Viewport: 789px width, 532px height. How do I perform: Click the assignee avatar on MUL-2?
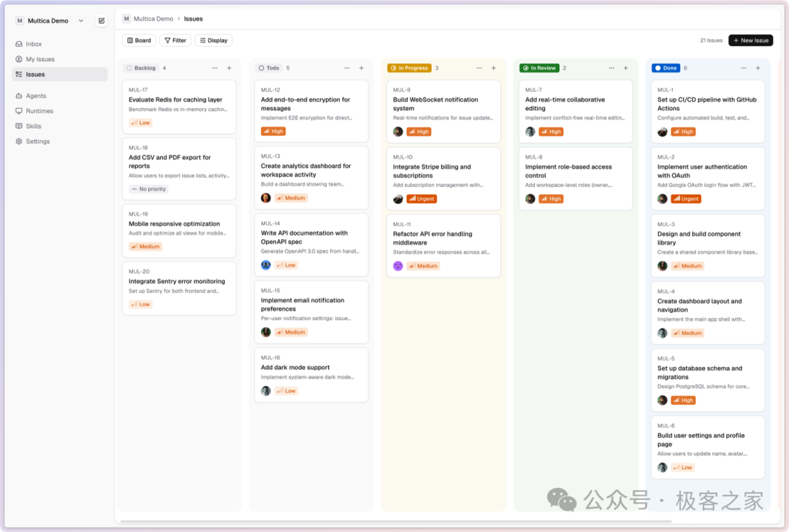point(662,199)
